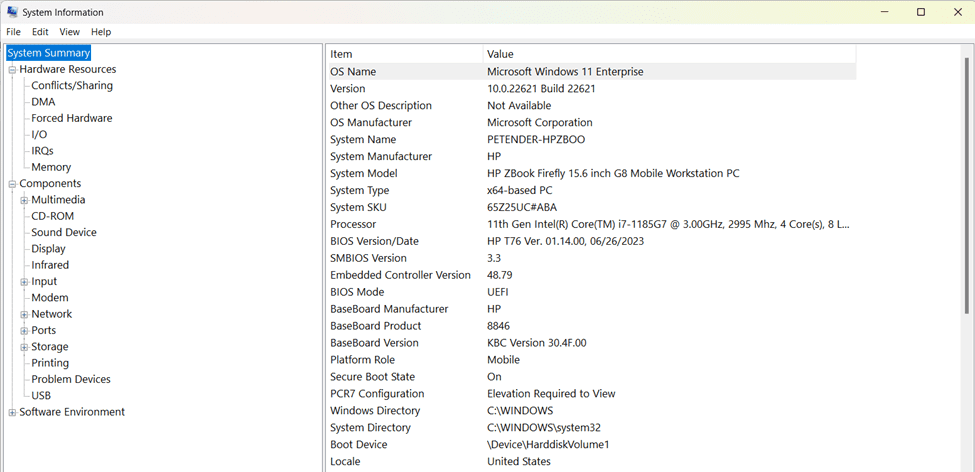The image size is (975, 472).
Task: Expand the Input node
Action: coord(24,282)
